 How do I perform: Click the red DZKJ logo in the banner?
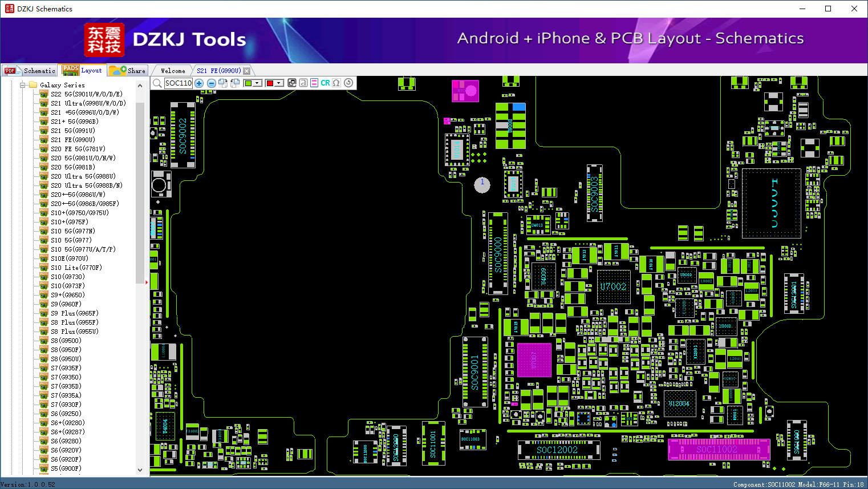pyautogui.click(x=104, y=40)
